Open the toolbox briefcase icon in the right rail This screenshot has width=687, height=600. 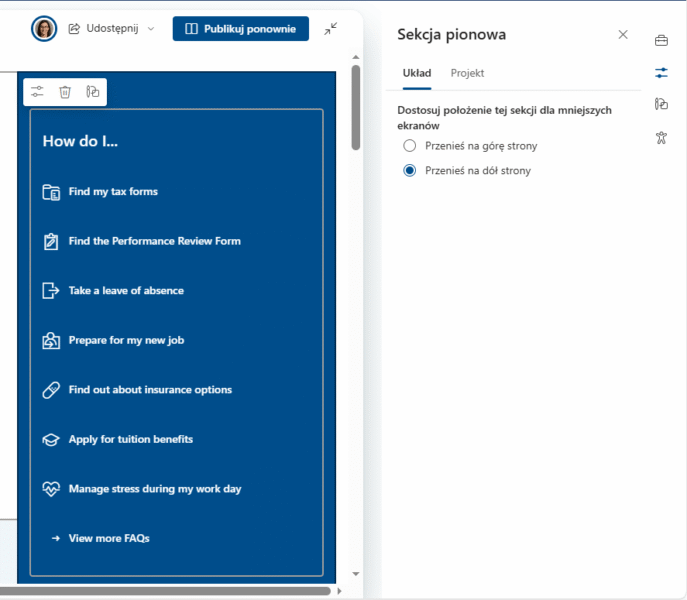[661, 41]
